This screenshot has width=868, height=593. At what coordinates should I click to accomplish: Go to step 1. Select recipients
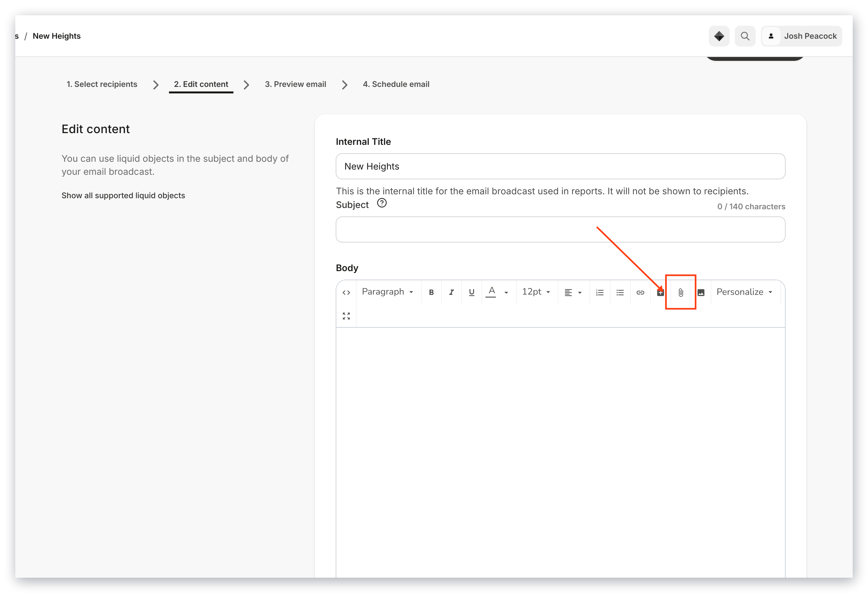(102, 84)
